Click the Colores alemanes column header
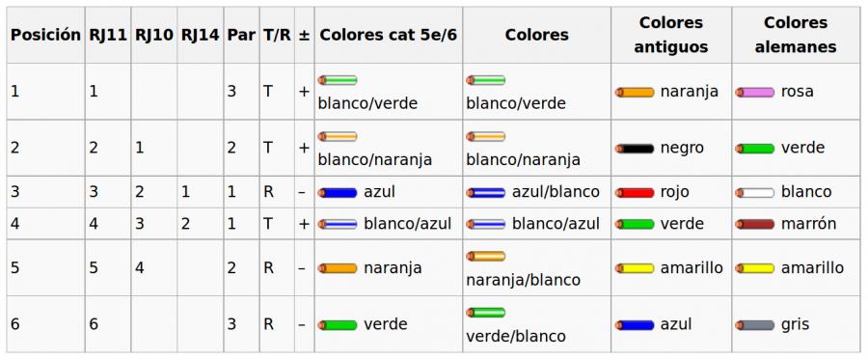The image size is (868, 359). click(796, 35)
